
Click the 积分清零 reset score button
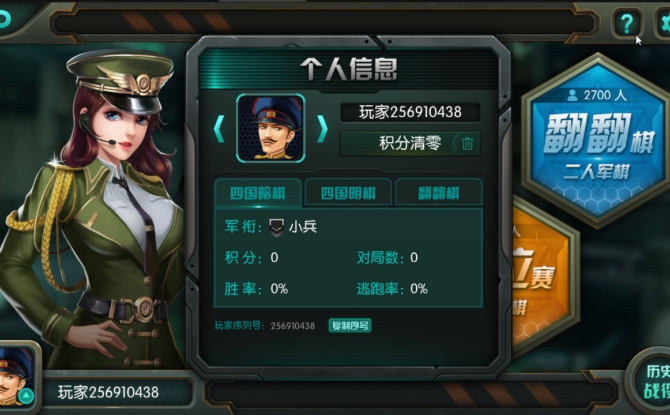pyautogui.click(x=410, y=144)
